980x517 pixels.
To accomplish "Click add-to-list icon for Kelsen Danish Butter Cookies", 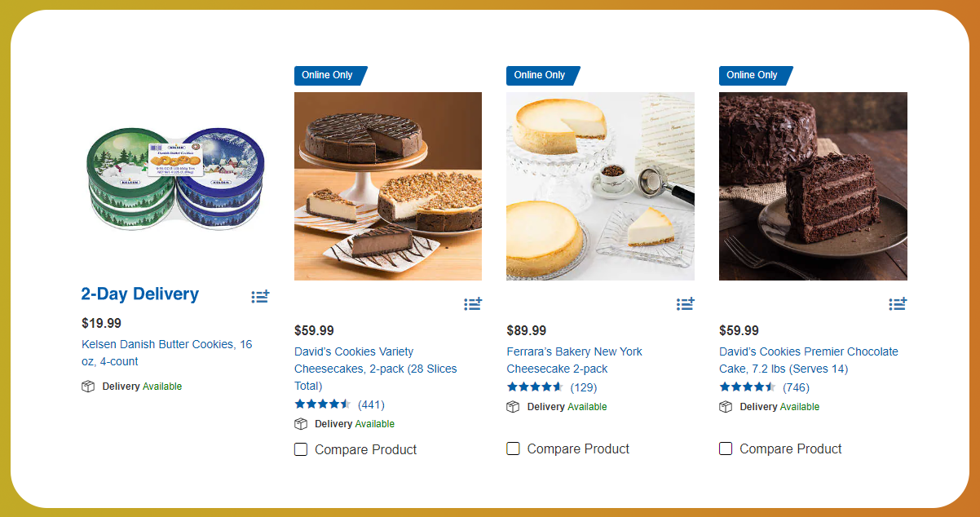I will (260, 297).
